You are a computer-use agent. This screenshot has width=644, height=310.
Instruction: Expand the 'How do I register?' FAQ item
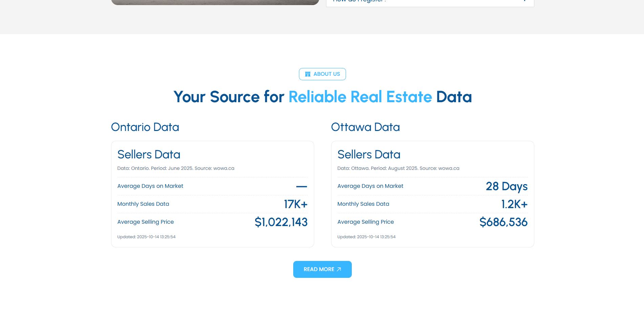pos(430,2)
